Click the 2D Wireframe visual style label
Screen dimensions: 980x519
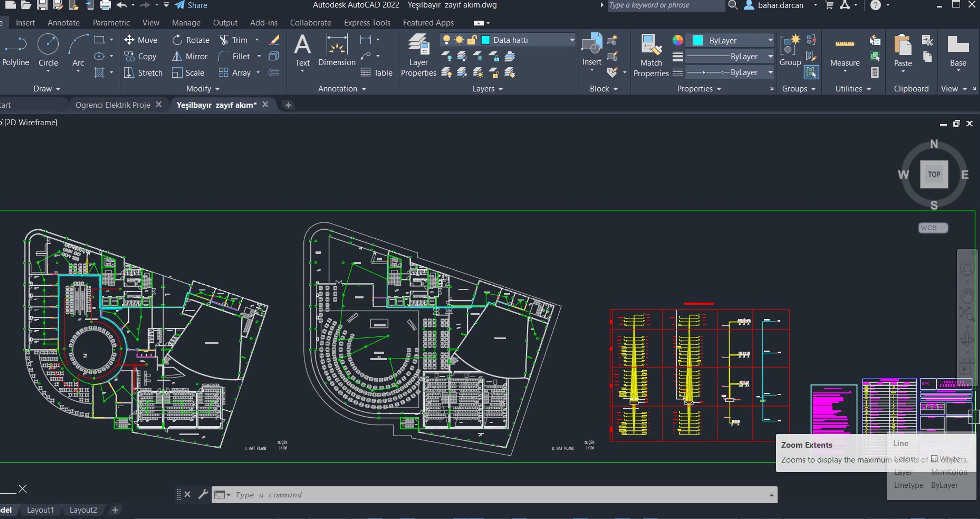pos(31,123)
